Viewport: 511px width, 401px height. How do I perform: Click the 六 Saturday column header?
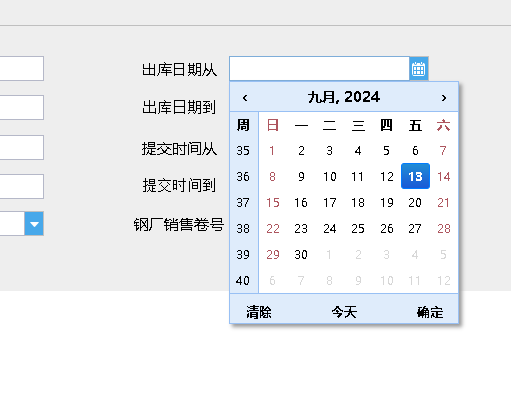point(443,125)
